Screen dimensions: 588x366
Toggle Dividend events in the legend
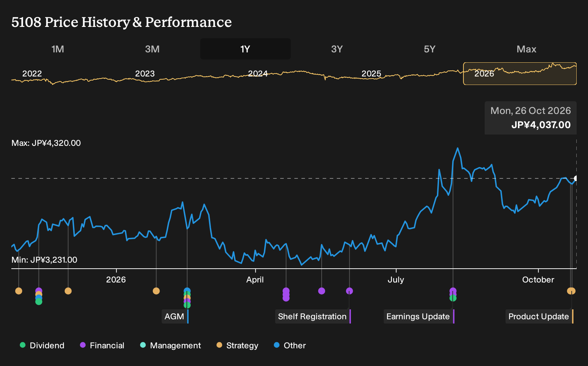[x=42, y=345]
